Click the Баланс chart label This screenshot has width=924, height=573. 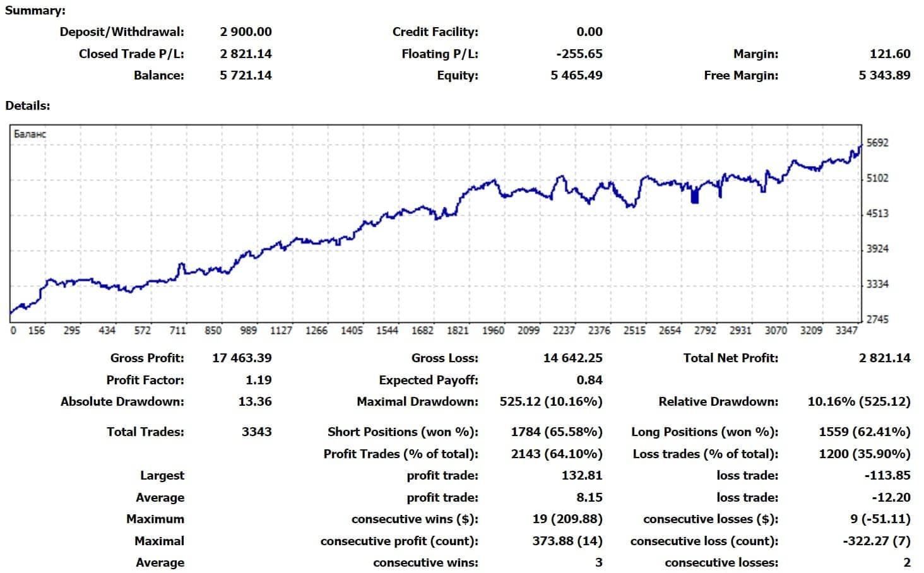30,134
